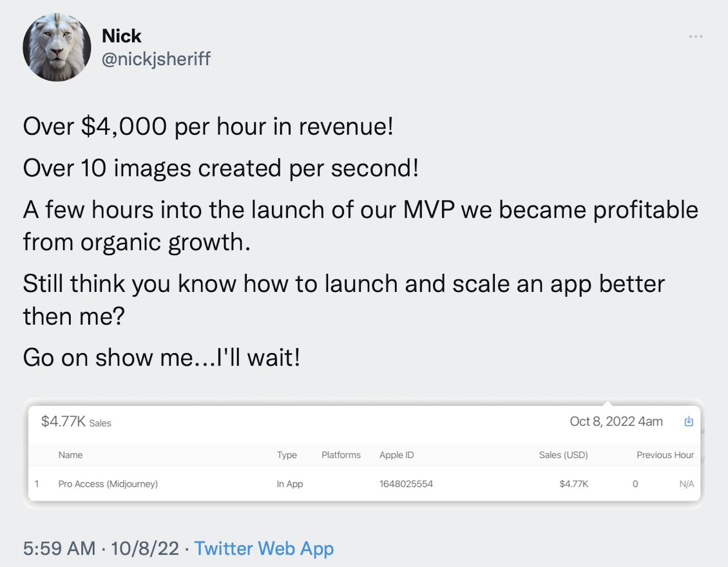728x567 pixels.
Task: Click the $4.77K sales value in row
Action: (573, 484)
